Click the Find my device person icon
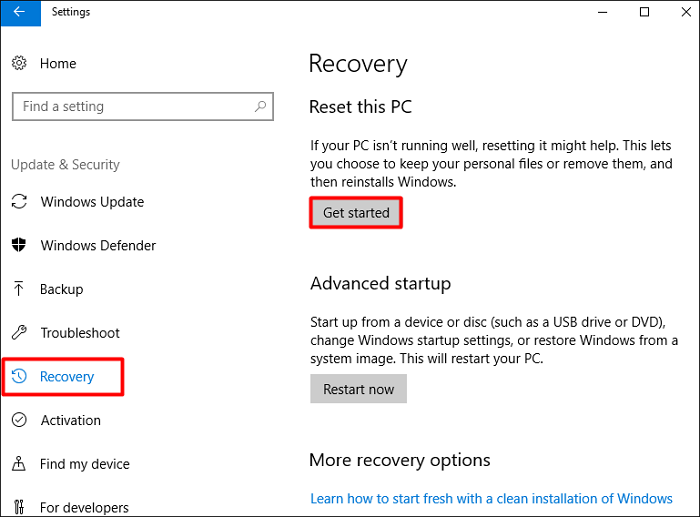 coord(19,464)
